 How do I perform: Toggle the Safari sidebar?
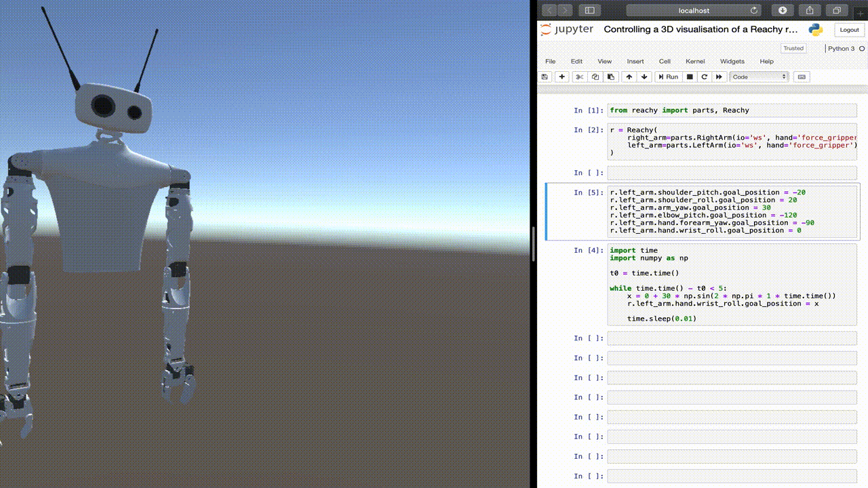pyautogui.click(x=589, y=10)
